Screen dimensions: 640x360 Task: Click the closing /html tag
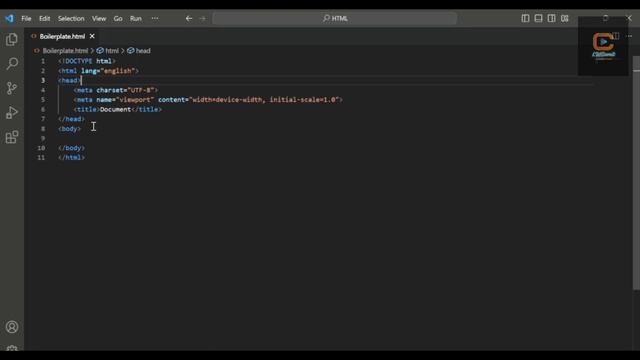pyautogui.click(x=71, y=158)
